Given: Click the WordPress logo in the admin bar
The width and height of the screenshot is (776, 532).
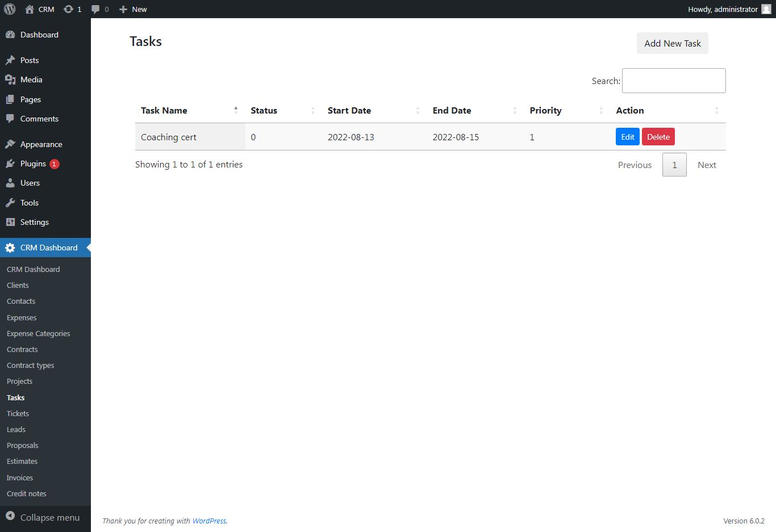Looking at the screenshot, I should click(x=10, y=9).
